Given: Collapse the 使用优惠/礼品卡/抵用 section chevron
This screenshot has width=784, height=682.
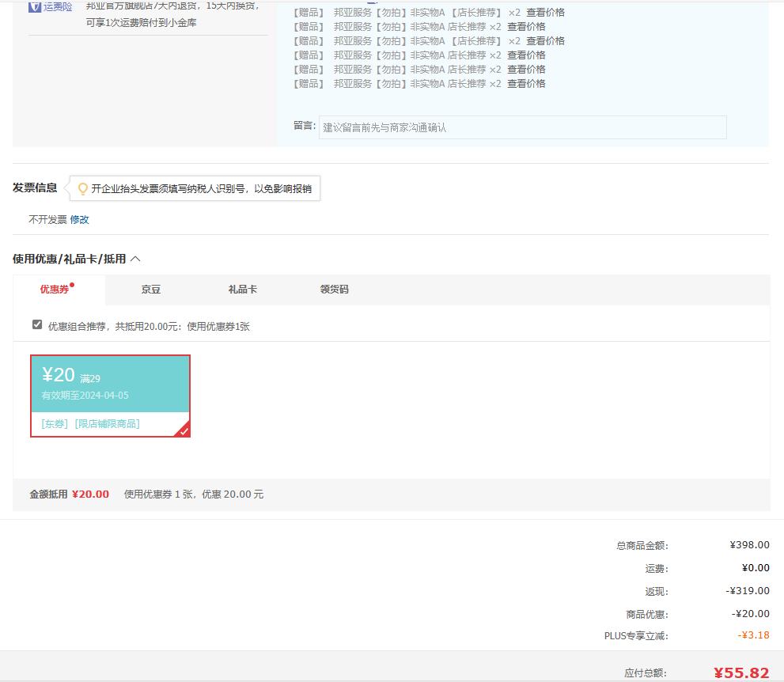Looking at the screenshot, I should pos(135,259).
